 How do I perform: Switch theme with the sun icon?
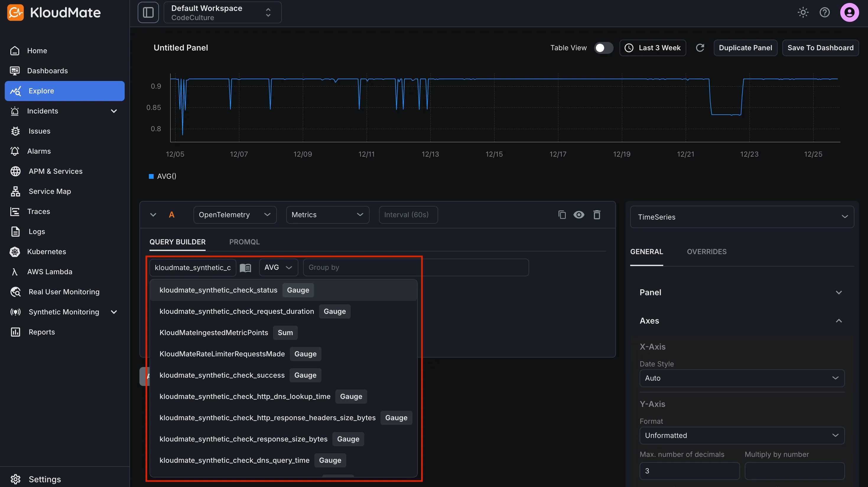(x=803, y=12)
